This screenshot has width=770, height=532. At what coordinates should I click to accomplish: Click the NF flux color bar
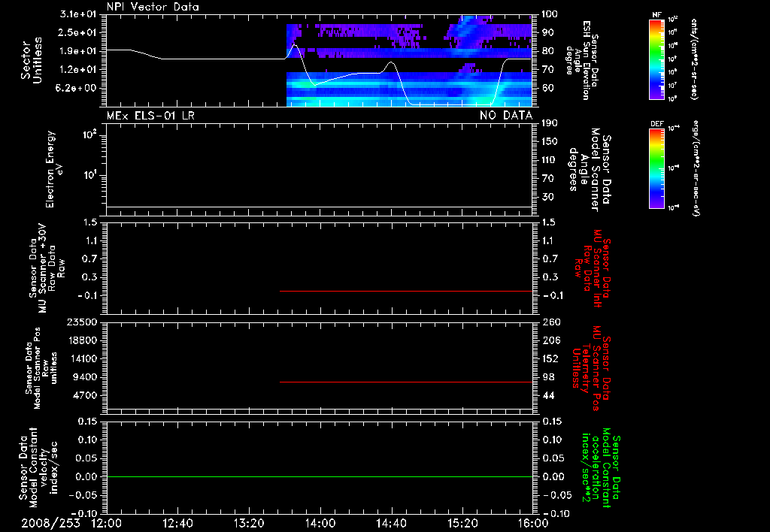coord(656,59)
